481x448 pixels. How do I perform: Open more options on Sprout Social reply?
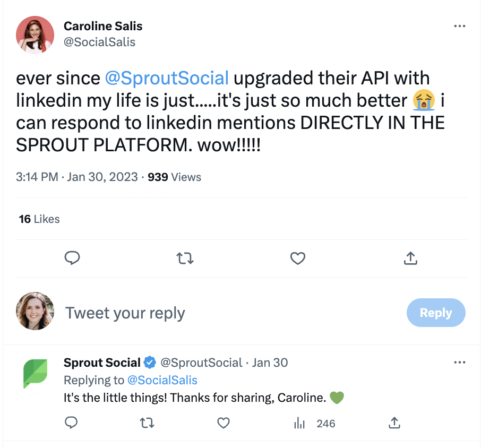(x=459, y=363)
